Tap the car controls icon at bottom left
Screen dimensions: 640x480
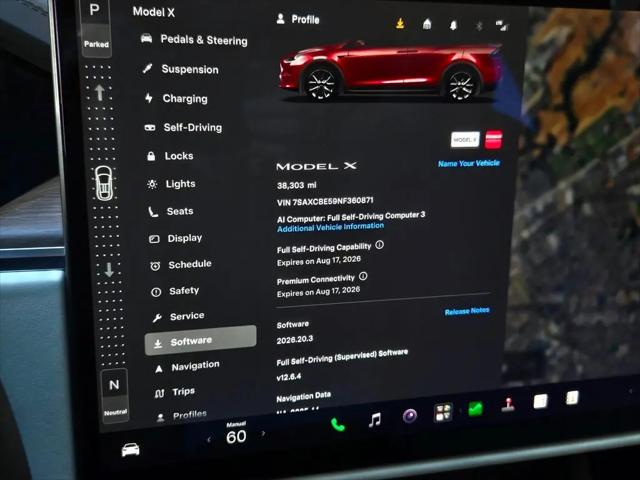pyautogui.click(x=131, y=450)
